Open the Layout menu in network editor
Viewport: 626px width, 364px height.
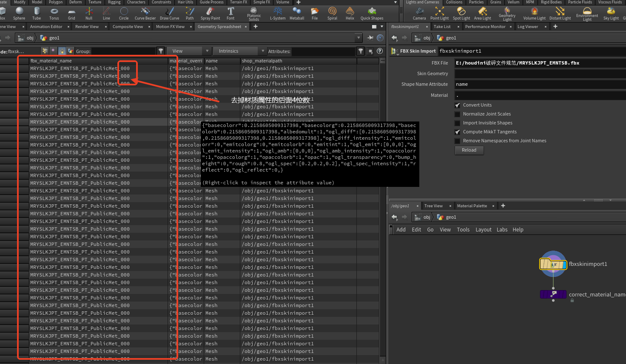483,230
